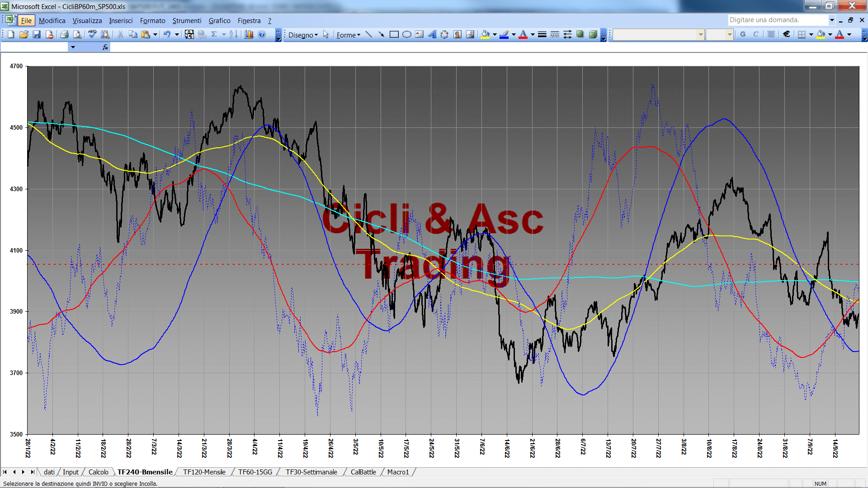Open Line Style thickness options
The height and width of the screenshot is (488, 868).
click(x=542, y=34)
